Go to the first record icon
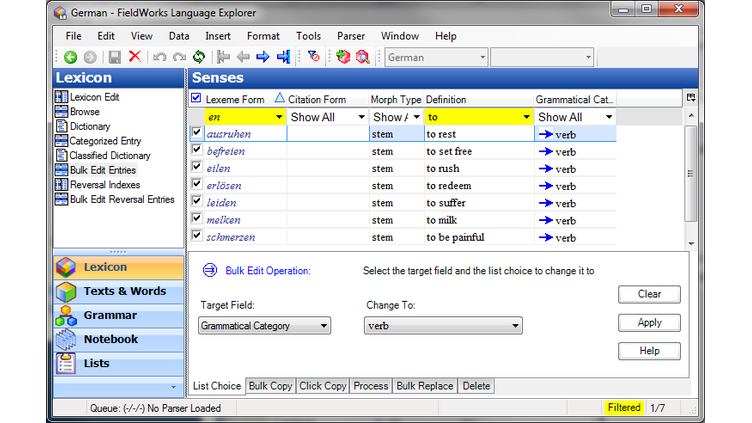752x423 pixels. coord(223,57)
